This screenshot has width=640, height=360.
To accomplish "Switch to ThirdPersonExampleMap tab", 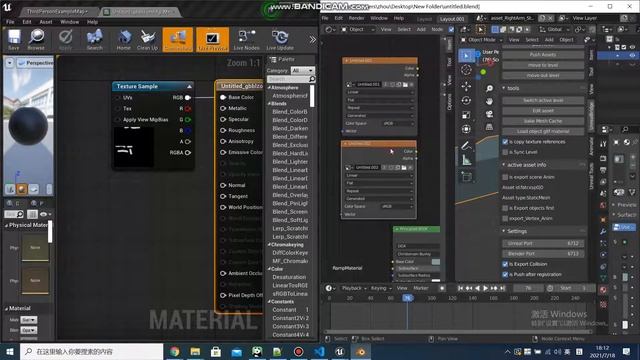I will click(57, 11).
